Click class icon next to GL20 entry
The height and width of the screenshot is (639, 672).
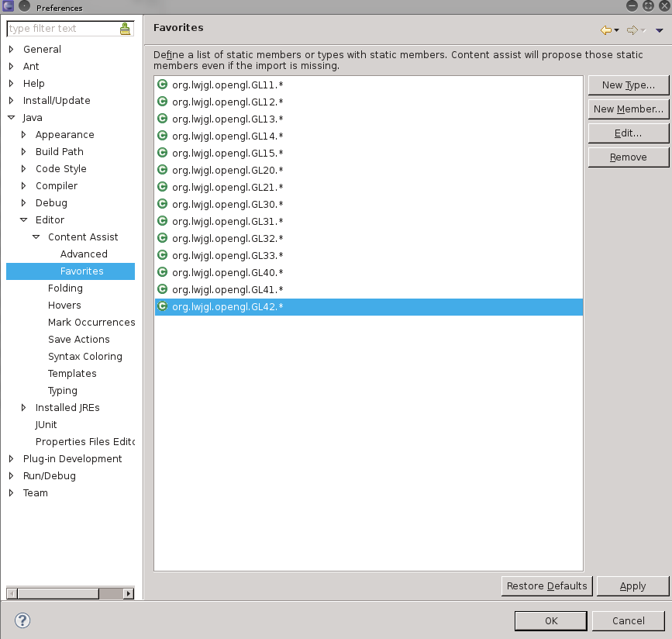point(163,170)
